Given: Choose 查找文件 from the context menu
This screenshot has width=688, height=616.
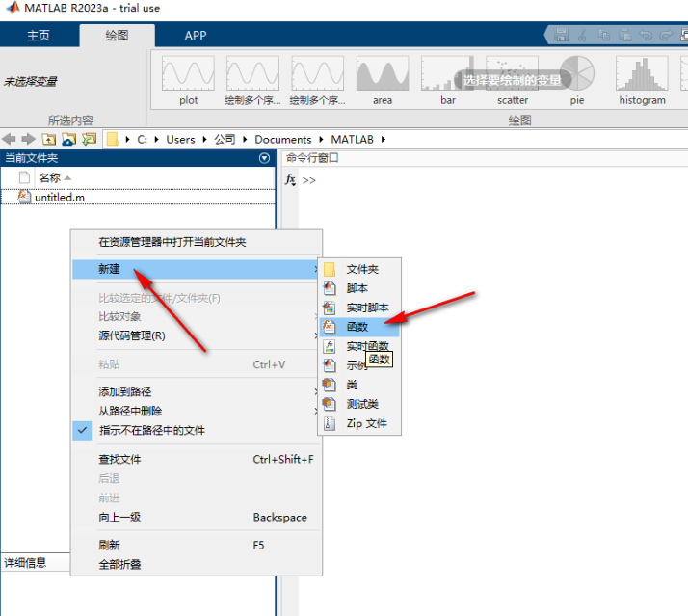Looking at the screenshot, I should pyautogui.click(x=197, y=459).
